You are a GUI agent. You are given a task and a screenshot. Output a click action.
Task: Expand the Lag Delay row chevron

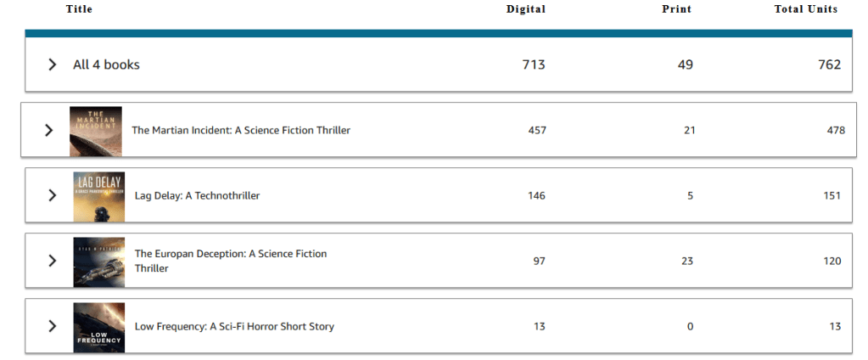coord(53,195)
